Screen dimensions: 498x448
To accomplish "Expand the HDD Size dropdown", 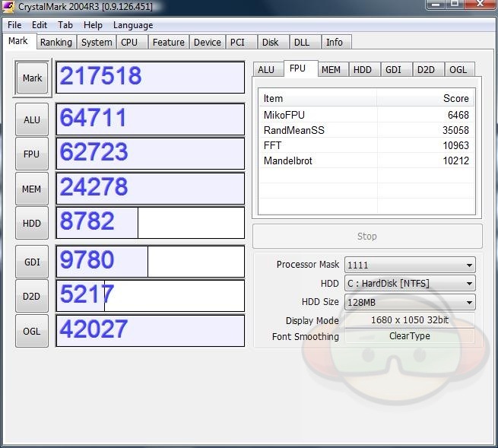I will pos(410,302).
